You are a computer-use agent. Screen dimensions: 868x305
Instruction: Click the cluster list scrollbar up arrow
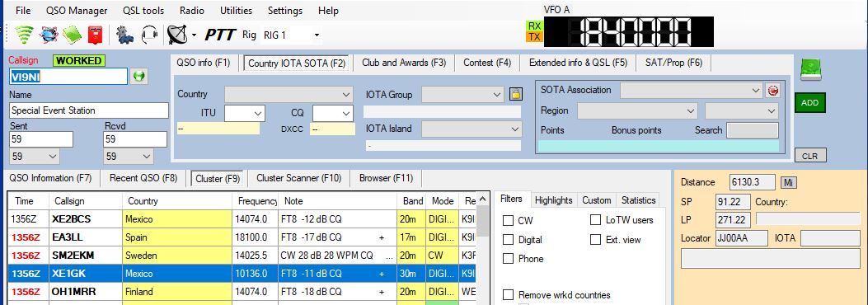pyautogui.click(x=483, y=199)
